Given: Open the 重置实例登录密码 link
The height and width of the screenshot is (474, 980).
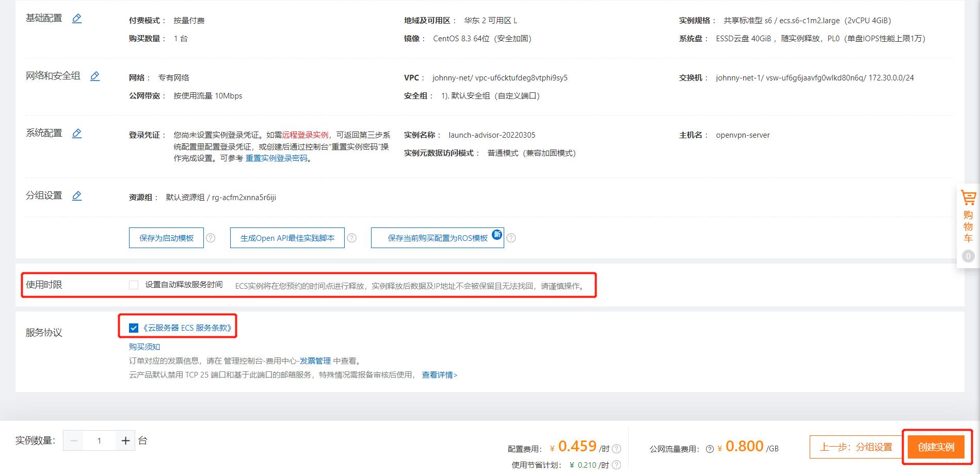Looking at the screenshot, I should coord(277,158).
